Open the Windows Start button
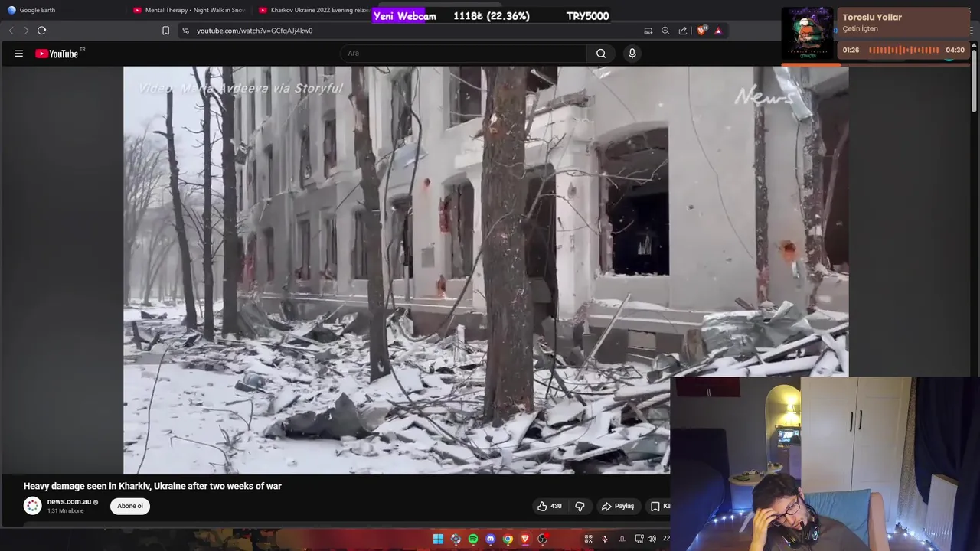 click(x=438, y=539)
